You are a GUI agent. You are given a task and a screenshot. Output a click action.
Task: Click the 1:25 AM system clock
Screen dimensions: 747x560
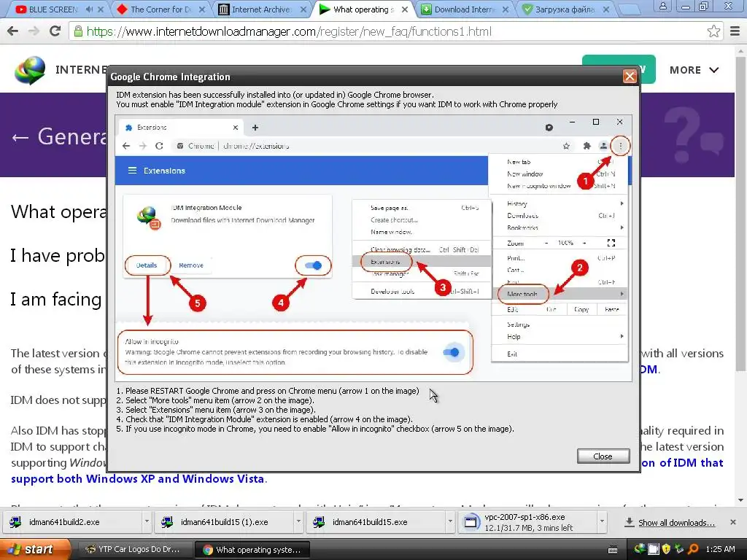720,549
